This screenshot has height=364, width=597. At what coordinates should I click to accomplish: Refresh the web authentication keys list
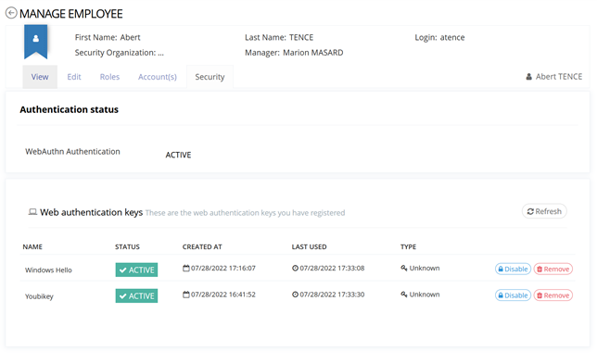coord(544,211)
